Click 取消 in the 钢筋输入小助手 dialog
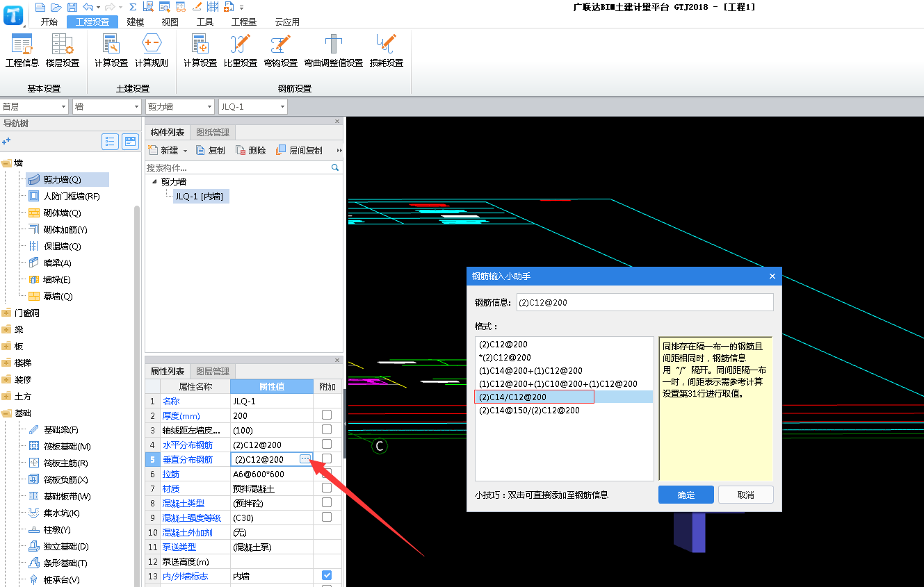The image size is (924, 587). (746, 495)
